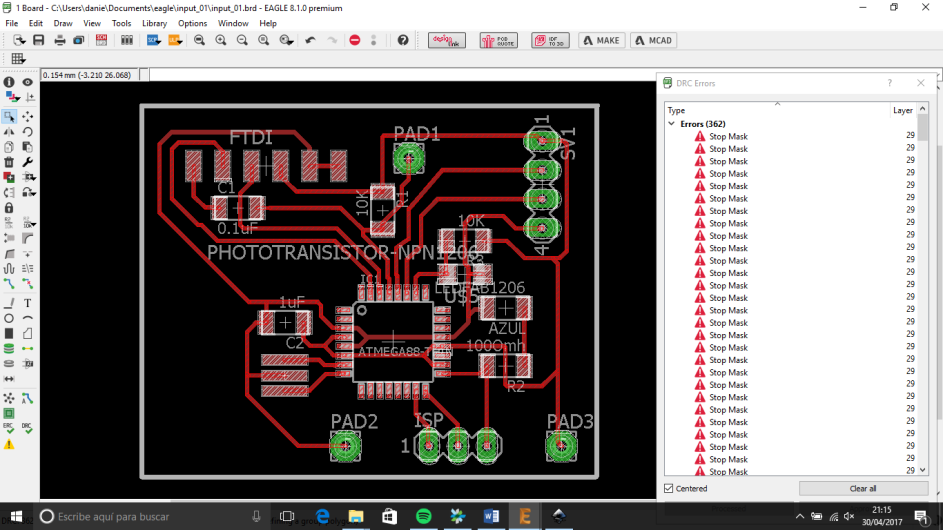943x530 pixels.
Task: Click the Design Link button
Action: [x=447, y=40]
